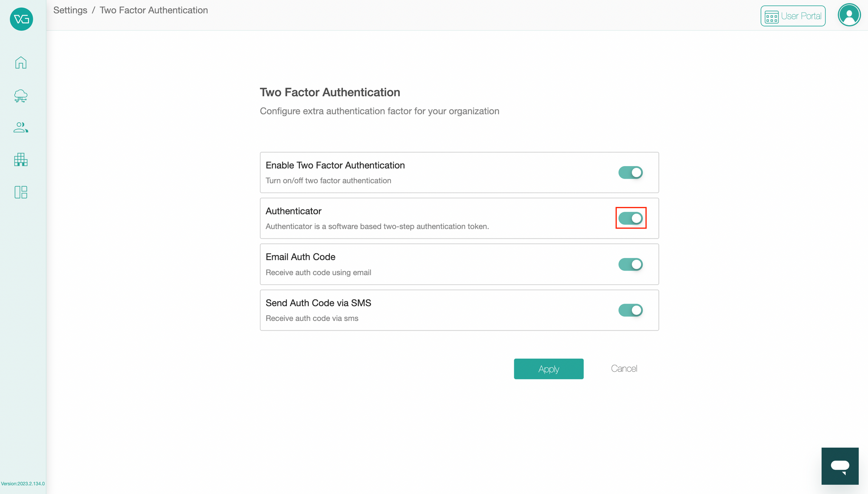Image resolution: width=868 pixels, height=494 pixels.
Task: Open the organization building sidebar icon
Action: (x=21, y=160)
